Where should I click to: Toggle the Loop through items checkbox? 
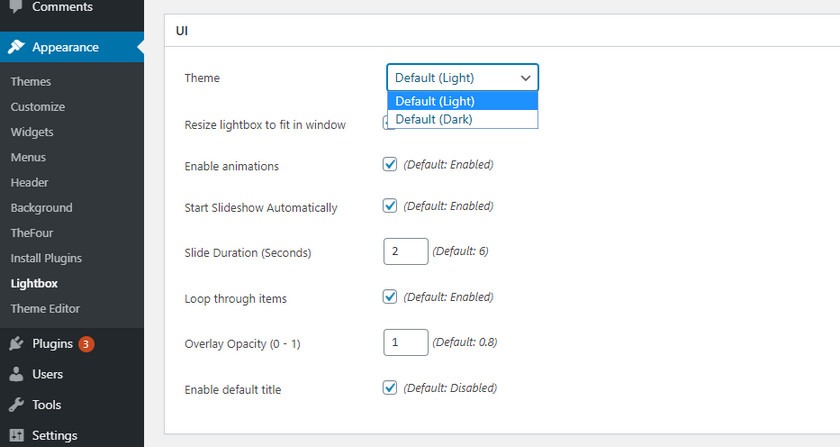point(390,297)
